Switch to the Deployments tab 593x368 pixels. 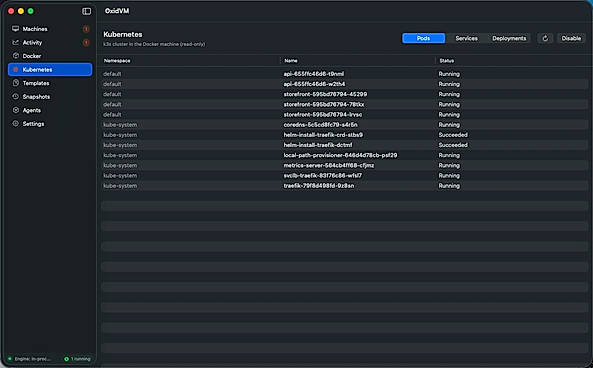tap(509, 38)
